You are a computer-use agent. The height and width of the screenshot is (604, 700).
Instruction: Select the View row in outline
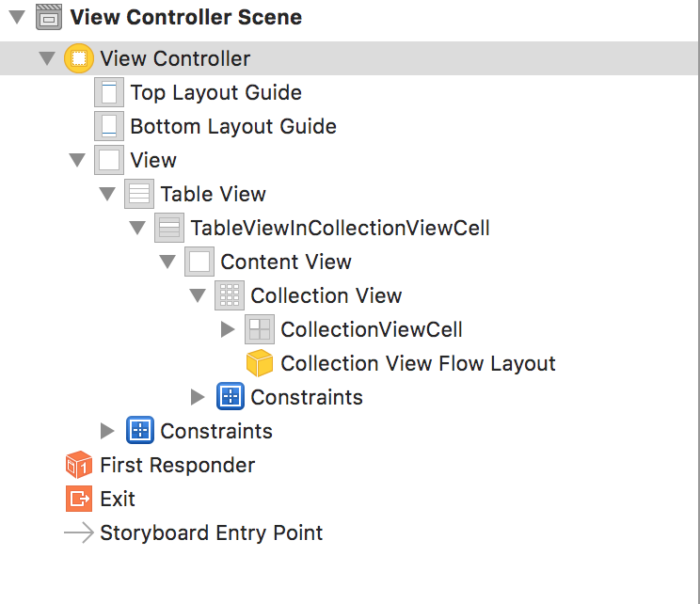tap(153, 160)
